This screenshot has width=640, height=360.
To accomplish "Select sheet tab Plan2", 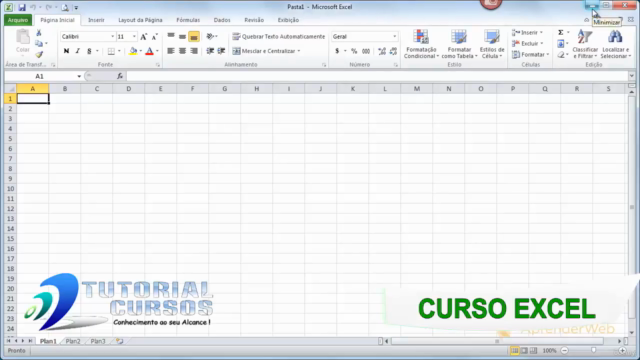I will point(73,341).
